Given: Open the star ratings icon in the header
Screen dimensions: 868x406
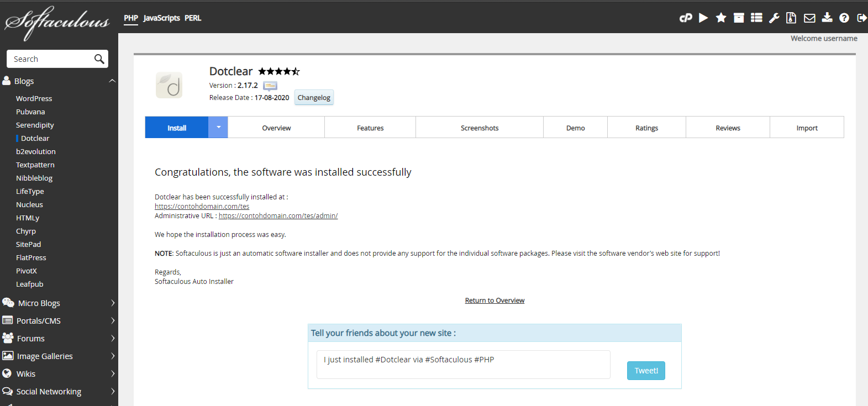Looking at the screenshot, I should point(721,18).
